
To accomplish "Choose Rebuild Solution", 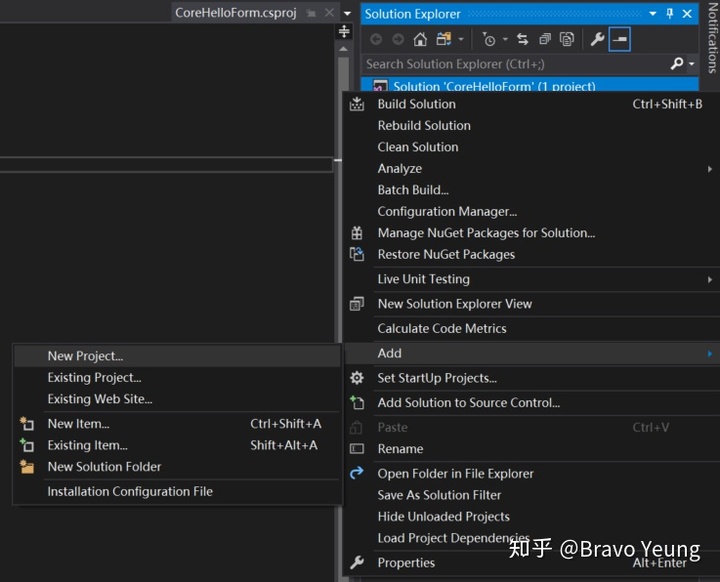I will pyautogui.click(x=531, y=125).
